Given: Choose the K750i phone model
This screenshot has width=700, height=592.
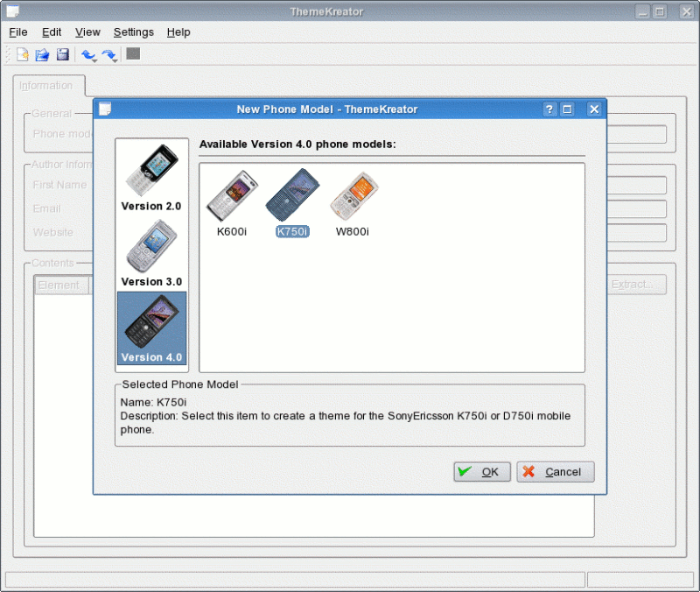Looking at the screenshot, I should coord(292,203).
